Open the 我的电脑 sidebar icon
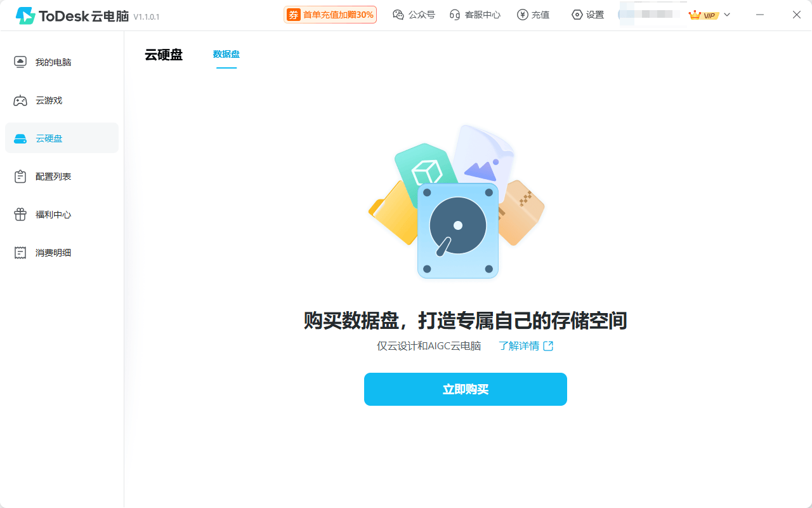The image size is (812, 508). [20, 62]
